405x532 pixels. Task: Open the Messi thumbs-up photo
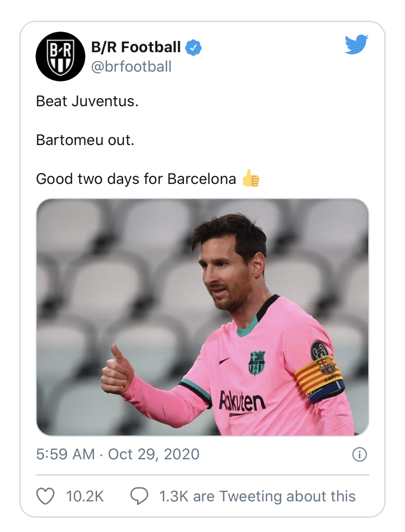tap(202, 317)
